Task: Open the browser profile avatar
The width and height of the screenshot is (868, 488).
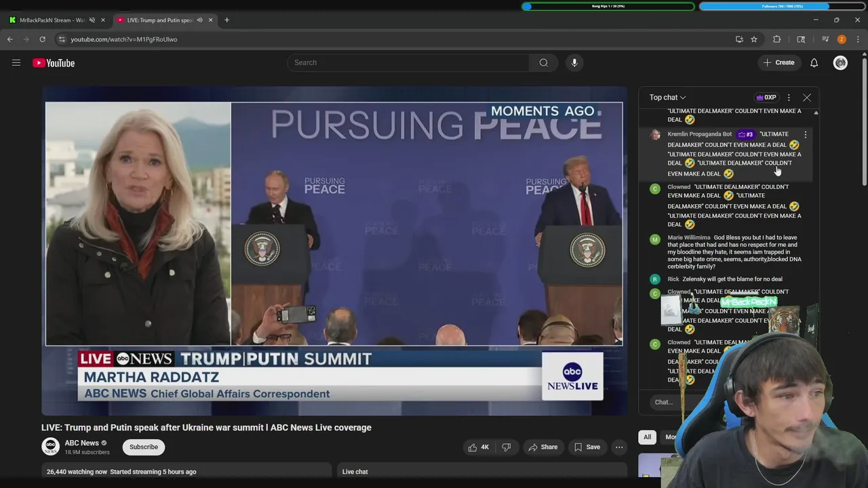Action: [842, 39]
